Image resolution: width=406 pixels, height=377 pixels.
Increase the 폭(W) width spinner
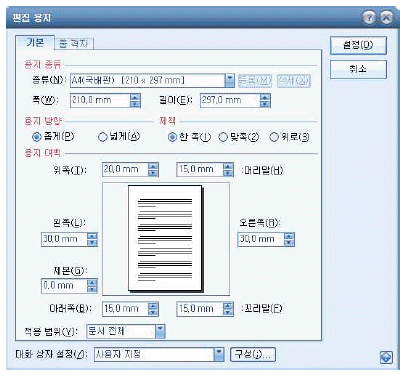point(135,97)
